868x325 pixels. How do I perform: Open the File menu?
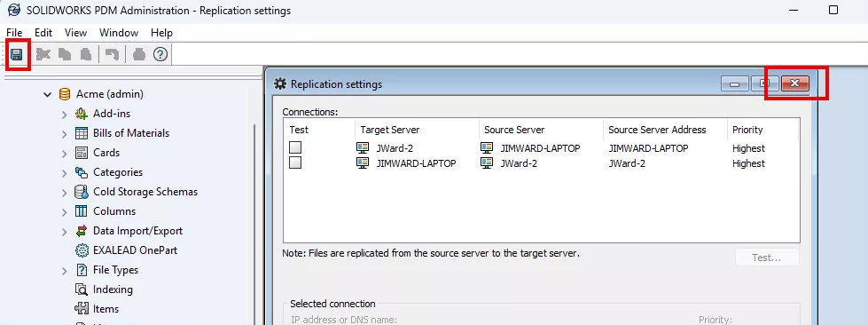14,33
